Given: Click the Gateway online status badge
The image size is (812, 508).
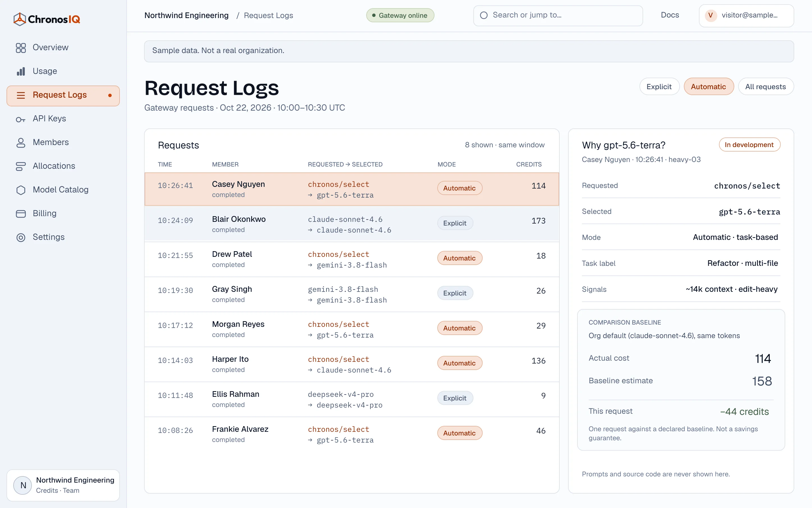Looking at the screenshot, I should pos(400,16).
